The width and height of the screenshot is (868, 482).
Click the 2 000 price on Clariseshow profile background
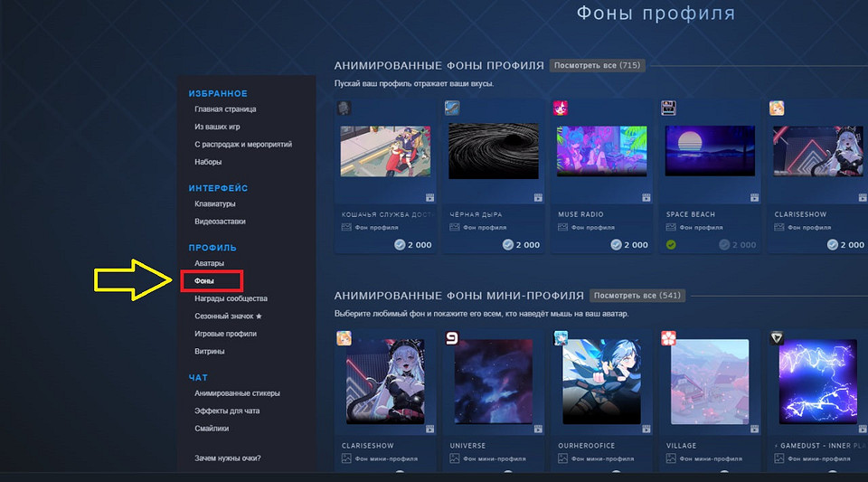click(x=846, y=244)
